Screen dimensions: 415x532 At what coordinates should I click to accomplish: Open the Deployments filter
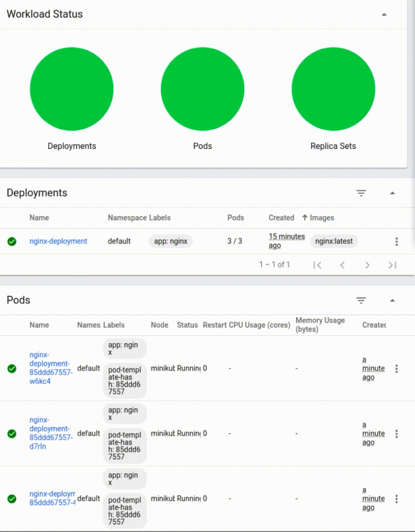point(361,193)
